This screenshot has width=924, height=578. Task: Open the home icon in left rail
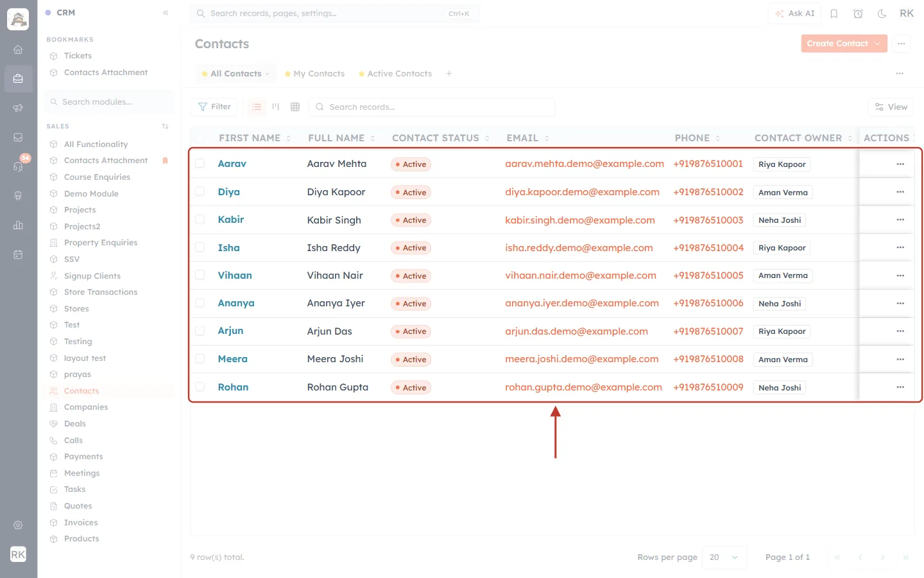[x=18, y=49]
